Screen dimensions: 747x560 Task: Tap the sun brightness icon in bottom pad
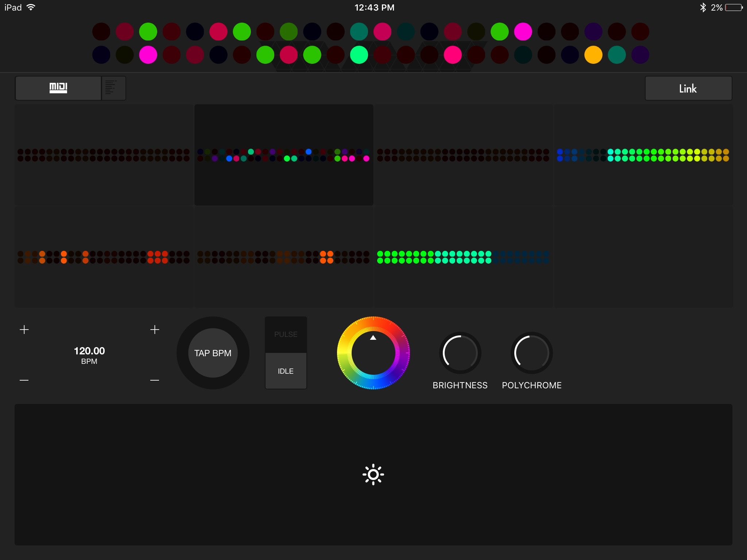373,474
